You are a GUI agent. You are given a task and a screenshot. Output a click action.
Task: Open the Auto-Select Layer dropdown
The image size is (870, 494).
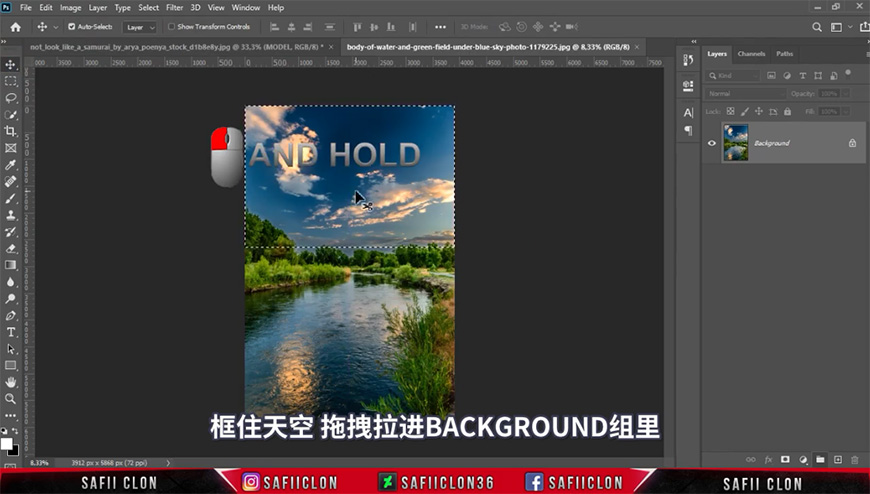click(140, 27)
